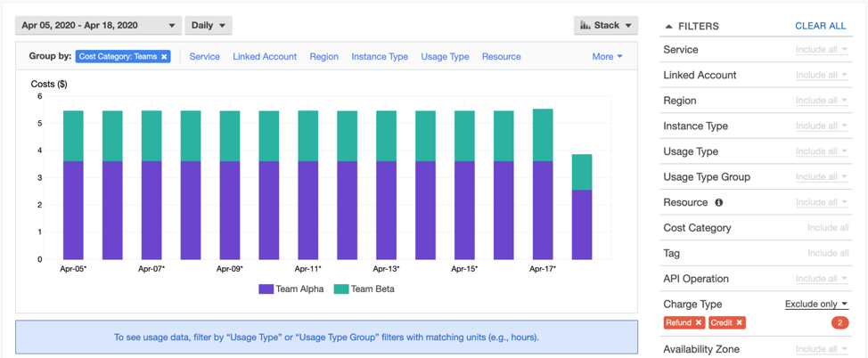Screen dimensions: 868x358
Task: Remove Cost Category: Teams grouping chip
Action: coord(164,56)
